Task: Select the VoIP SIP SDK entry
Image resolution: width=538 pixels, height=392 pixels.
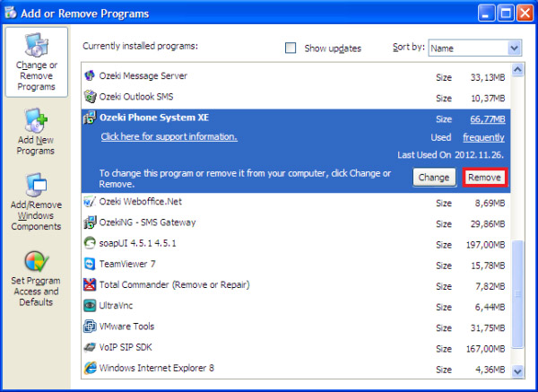Action: 136,347
